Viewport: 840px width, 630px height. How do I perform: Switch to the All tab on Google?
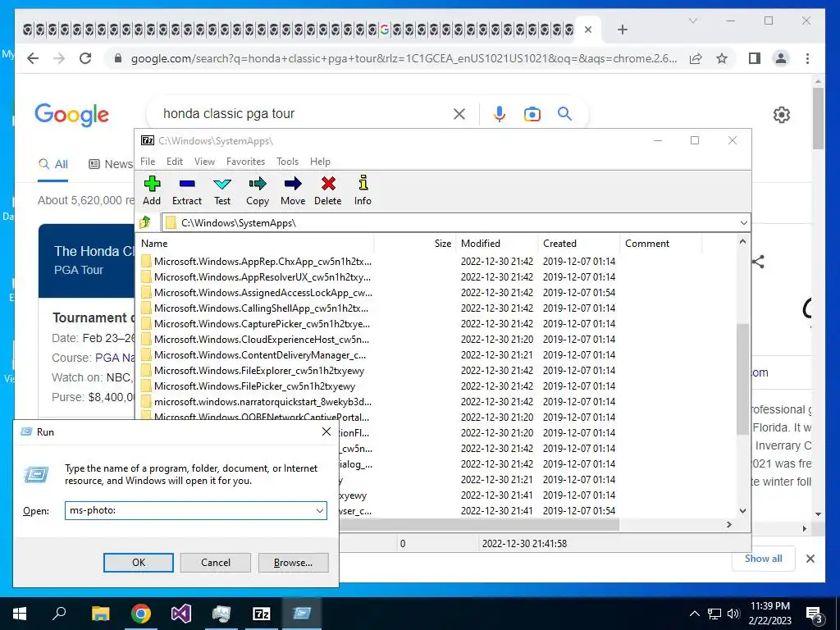tap(53, 164)
